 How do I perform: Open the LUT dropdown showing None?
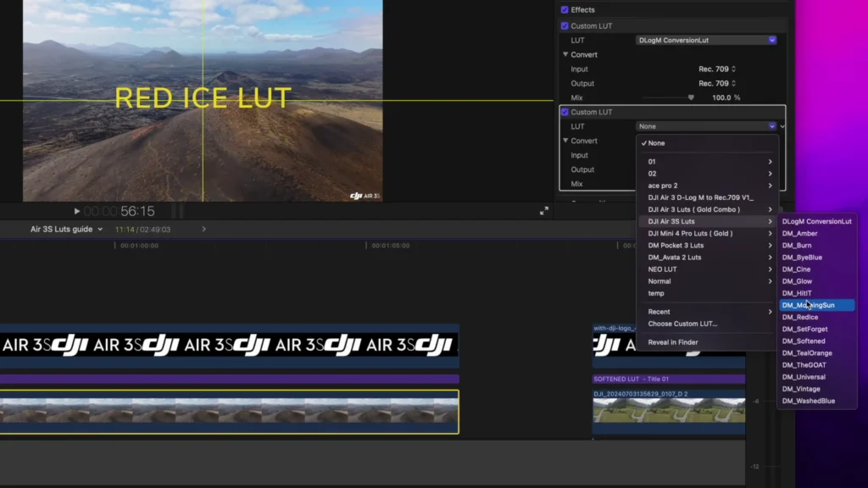coord(706,127)
